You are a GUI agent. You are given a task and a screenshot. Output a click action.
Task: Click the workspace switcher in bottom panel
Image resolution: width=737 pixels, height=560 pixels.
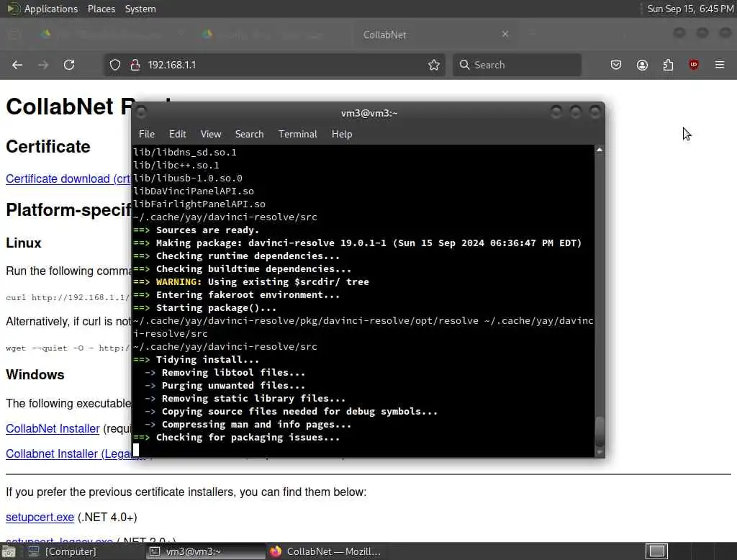[656, 551]
